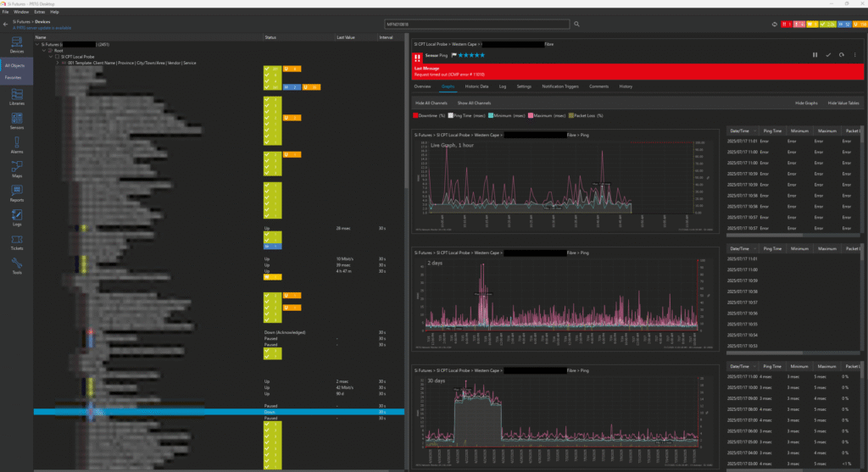Click the Hide All Channels button

[x=430, y=102]
